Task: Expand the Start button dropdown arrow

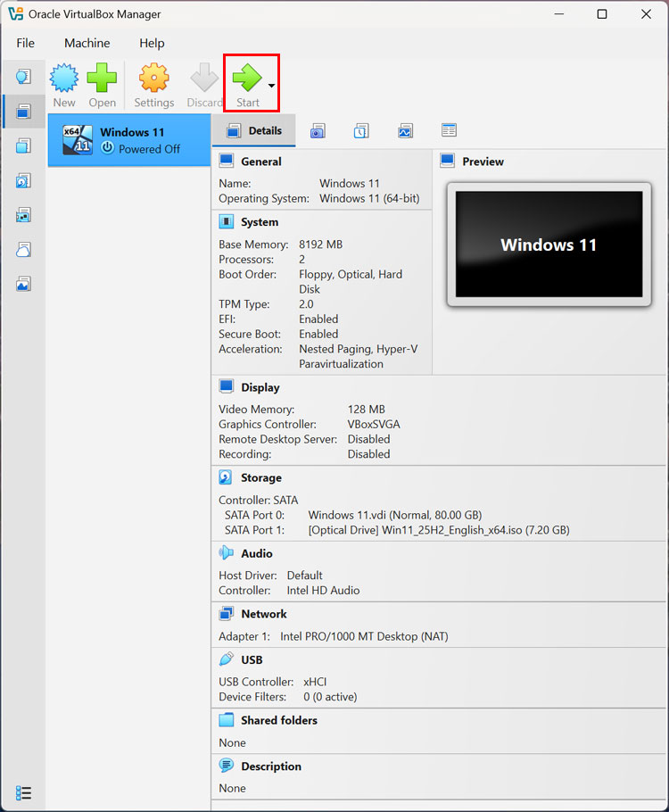Action: [x=271, y=86]
